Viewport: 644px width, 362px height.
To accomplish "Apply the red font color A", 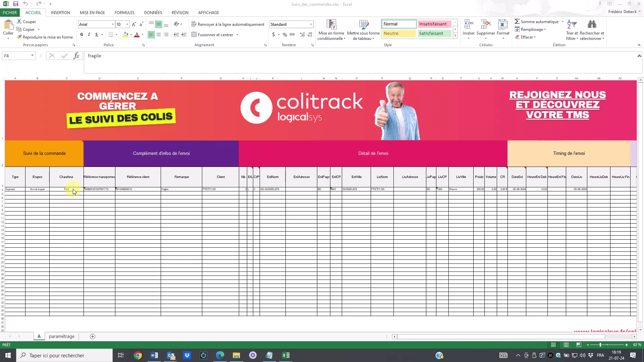I will pyautogui.click(x=137, y=35).
